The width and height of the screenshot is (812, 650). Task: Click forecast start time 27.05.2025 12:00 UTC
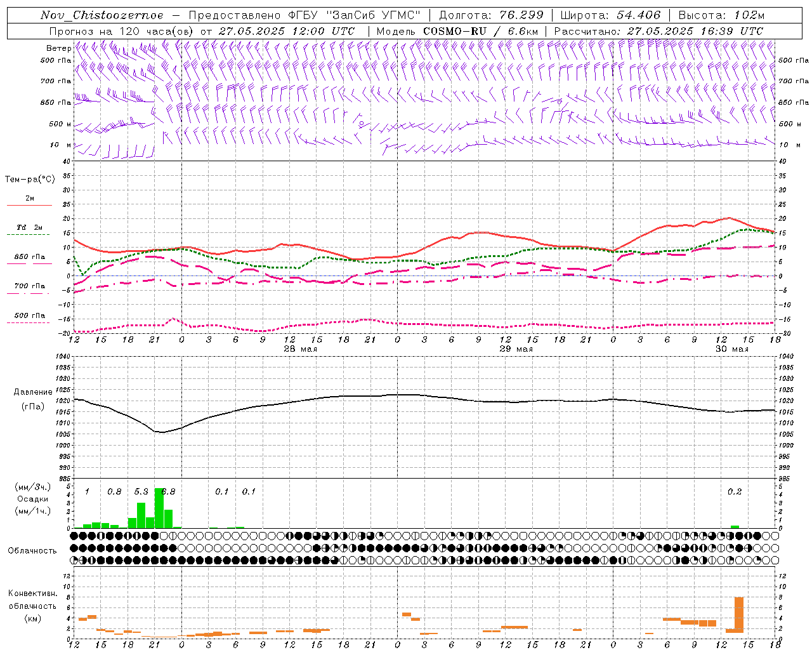coord(286,31)
